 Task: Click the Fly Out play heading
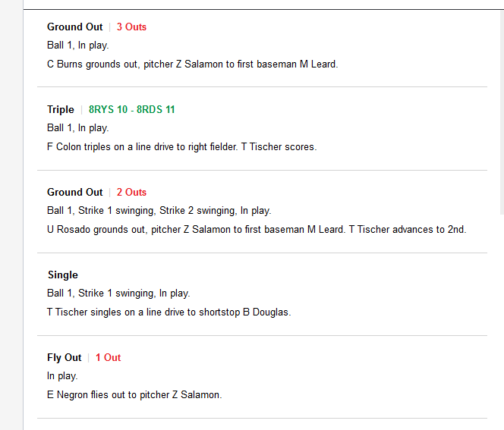click(x=64, y=357)
